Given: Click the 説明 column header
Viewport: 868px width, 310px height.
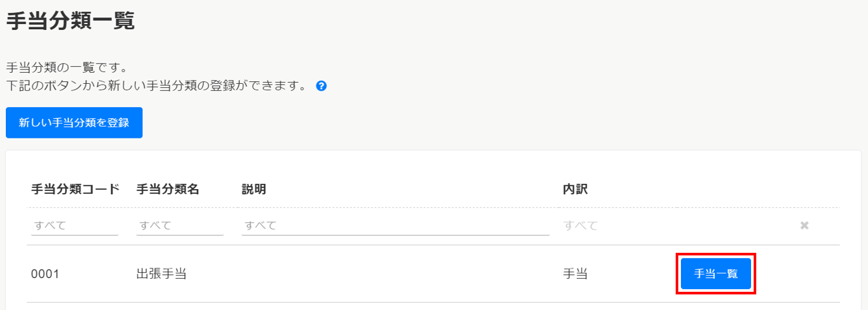Looking at the screenshot, I should click(x=254, y=189).
